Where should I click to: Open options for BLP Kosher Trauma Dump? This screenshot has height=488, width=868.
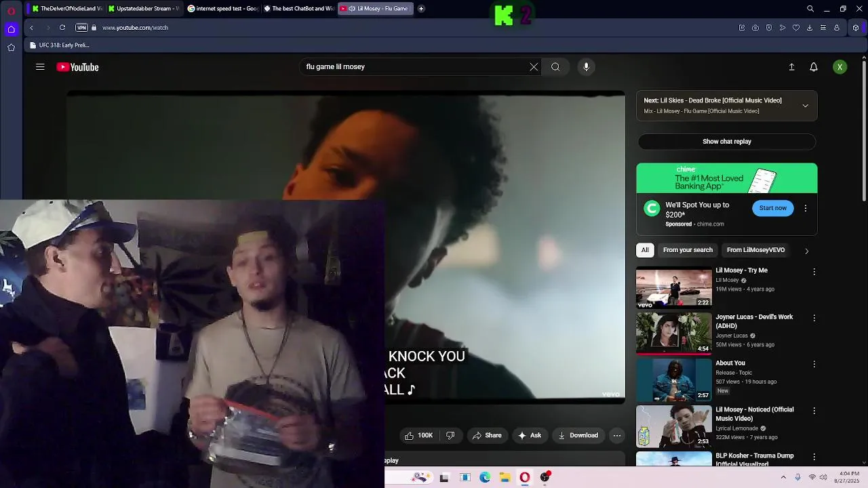[814, 457]
